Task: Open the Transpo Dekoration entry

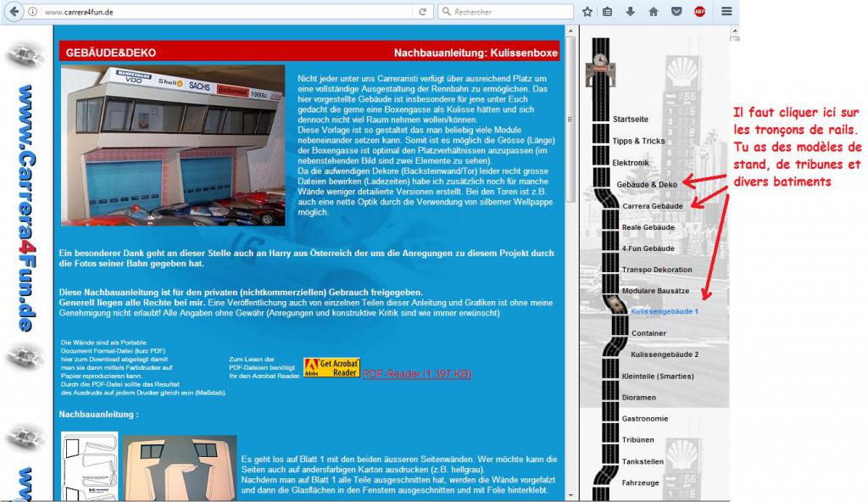Action: 657,270
